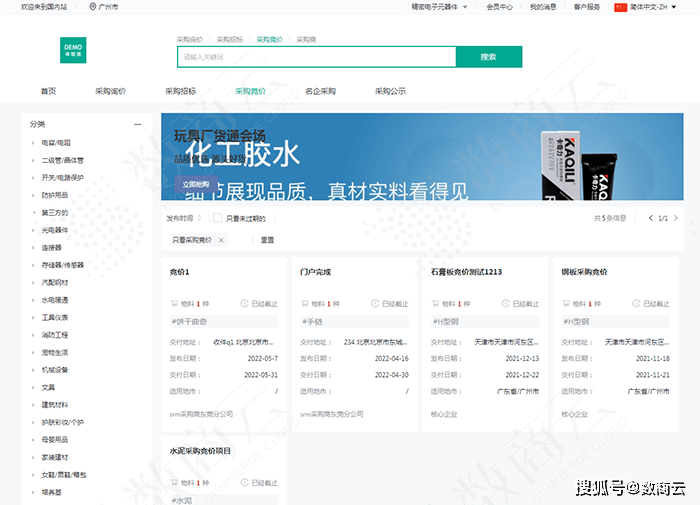Open the 简体中文-ZH language dropdown
Screen dimensions: 700x505
pyautogui.click(x=653, y=7)
